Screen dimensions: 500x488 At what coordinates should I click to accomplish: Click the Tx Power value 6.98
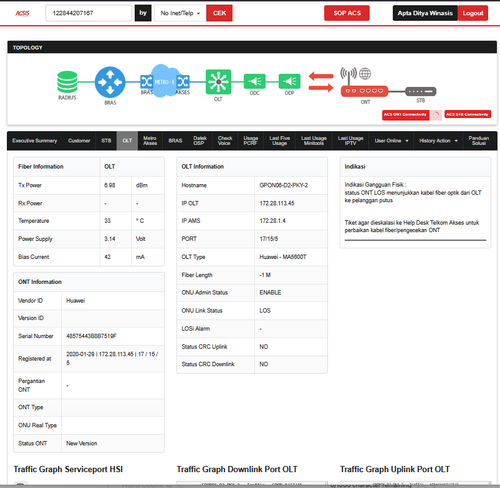[x=110, y=185]
